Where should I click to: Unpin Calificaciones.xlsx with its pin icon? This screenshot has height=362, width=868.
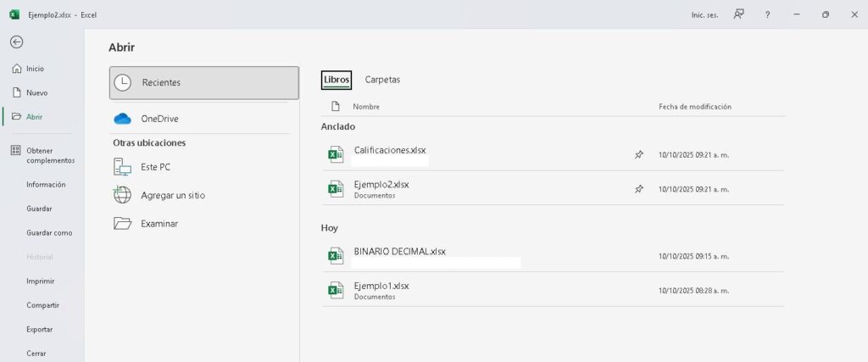coord(639,155)
